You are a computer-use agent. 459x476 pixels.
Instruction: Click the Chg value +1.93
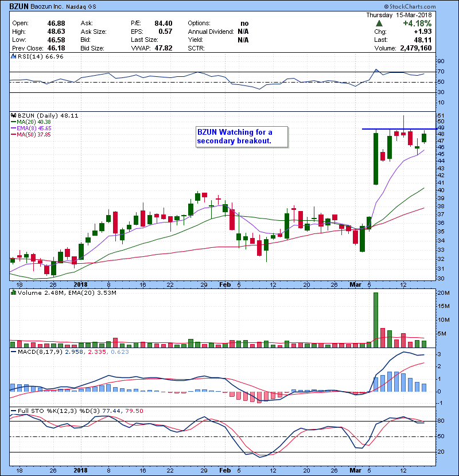[422, 32]
